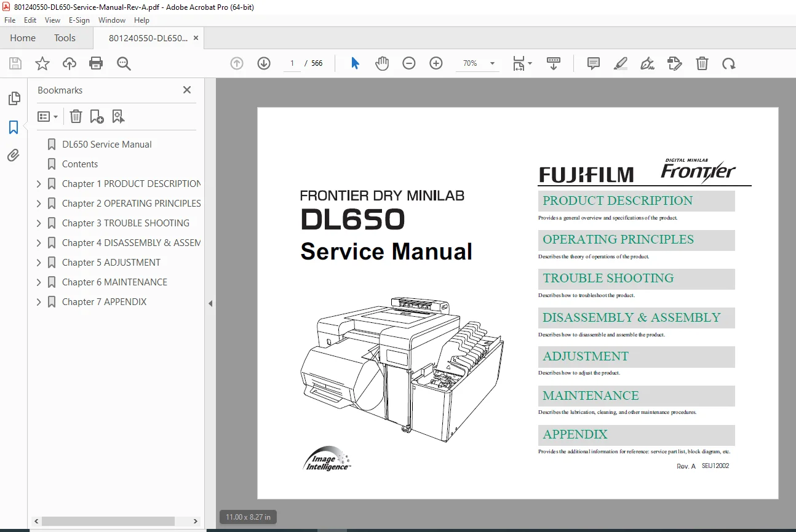
Task: Activate the Selection arrow tool
Action: point(355,63)
